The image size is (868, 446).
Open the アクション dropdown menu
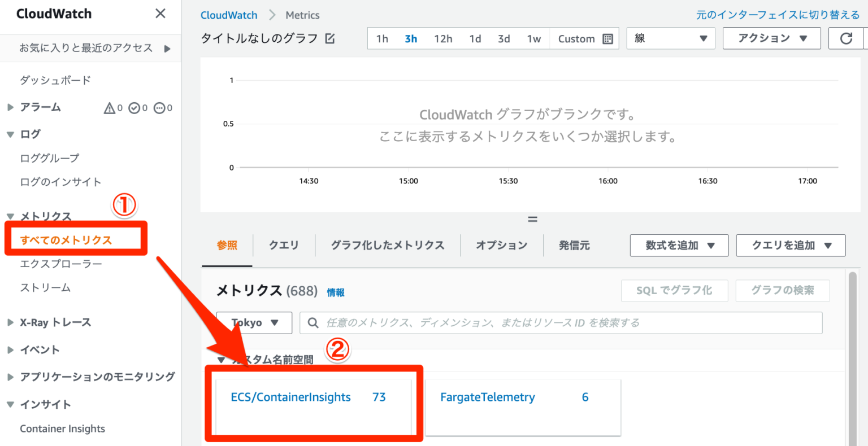pos(771,38)
